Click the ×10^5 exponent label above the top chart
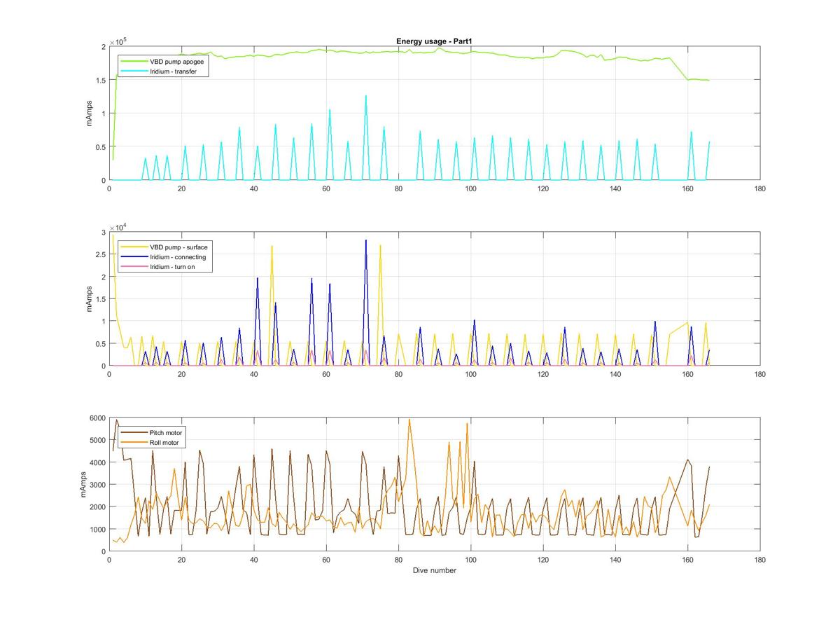Viewport: 840px width, 620px height. pos(118,42)
